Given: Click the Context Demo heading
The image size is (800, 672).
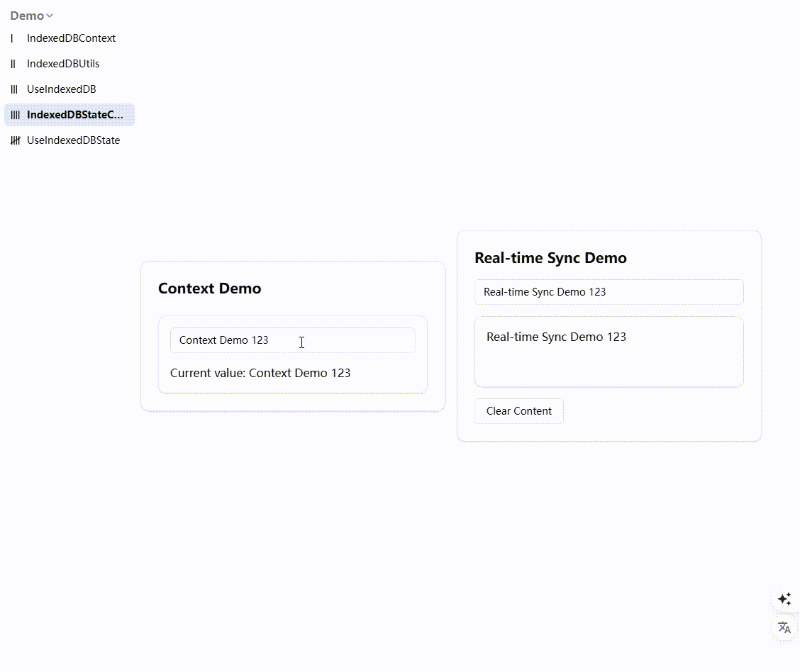Looking at the screenshot, I should tap(210, 289).
